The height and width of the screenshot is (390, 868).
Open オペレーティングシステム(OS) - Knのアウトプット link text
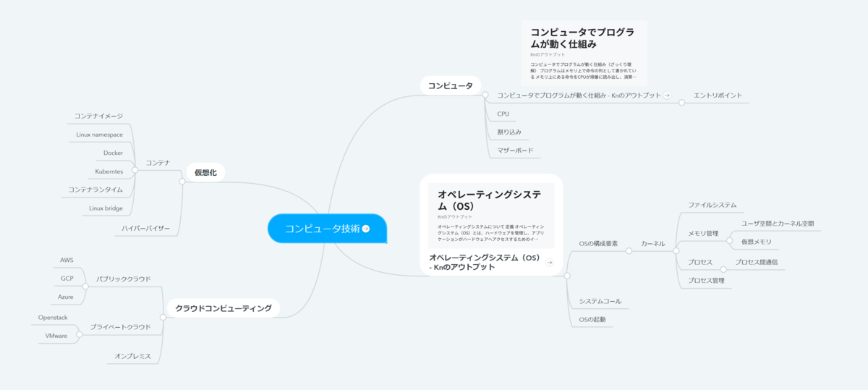point(484,262)
